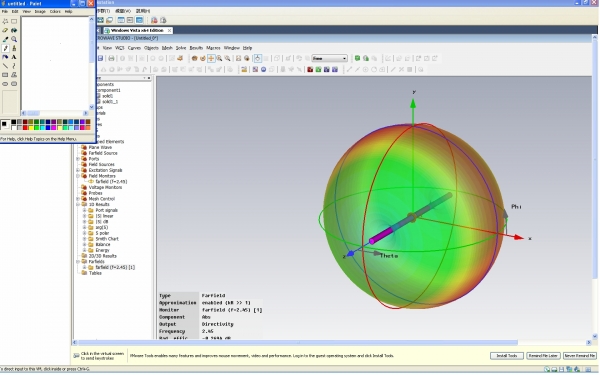Select the Energy folder in 1D Results
Image resolution: width=600 pixels, height=375 pixels.
click(x=103, y=250)
